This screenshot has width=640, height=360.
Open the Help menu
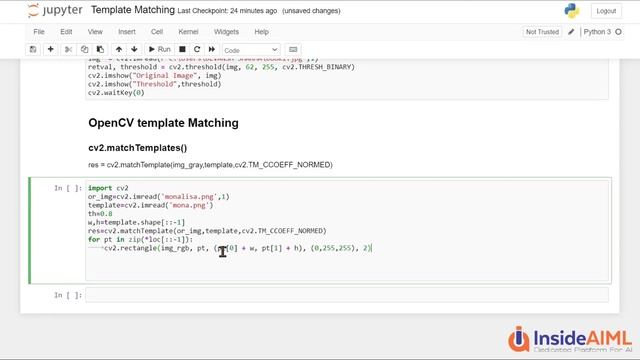(x=262, y=32)
